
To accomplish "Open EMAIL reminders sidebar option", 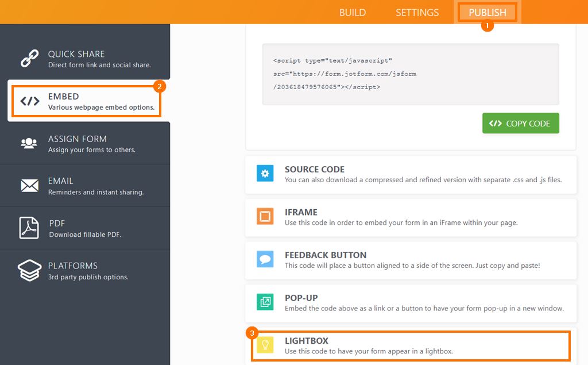I will point(85,186).
